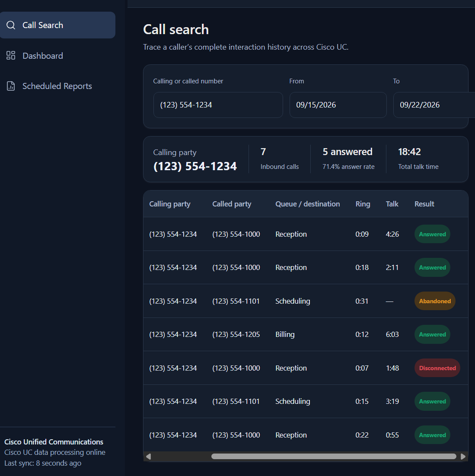Click the Scheduled Reports document icon
Screen dimensions: 475x476
11,86
